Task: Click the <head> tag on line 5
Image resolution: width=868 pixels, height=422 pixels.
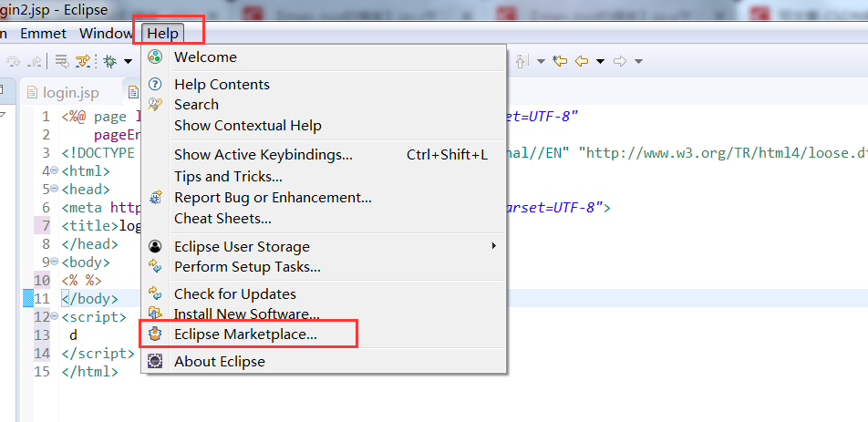Action: (86, 190)
